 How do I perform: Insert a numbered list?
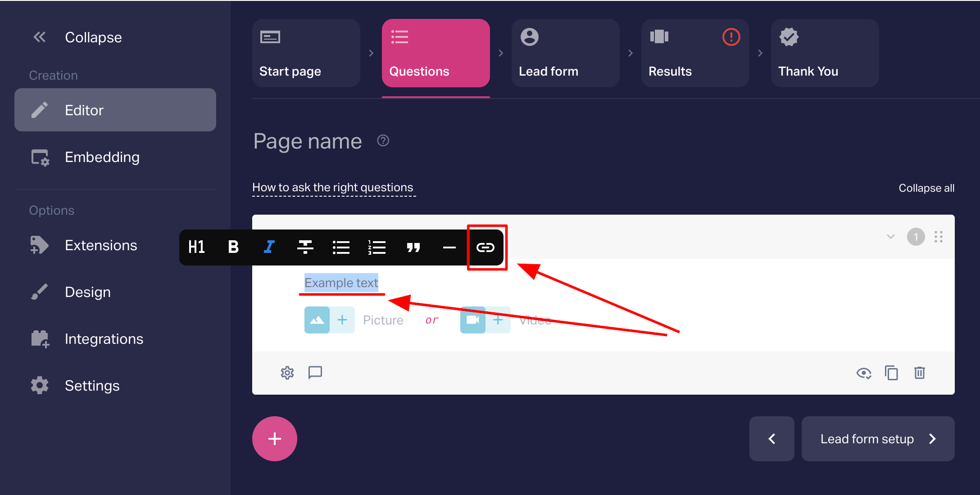(x=377, y=247)
